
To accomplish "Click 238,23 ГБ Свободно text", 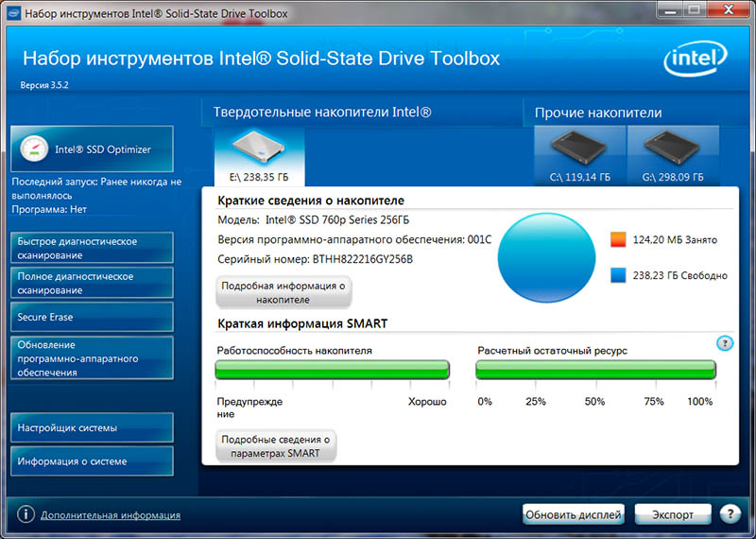I will coord(679,275).
